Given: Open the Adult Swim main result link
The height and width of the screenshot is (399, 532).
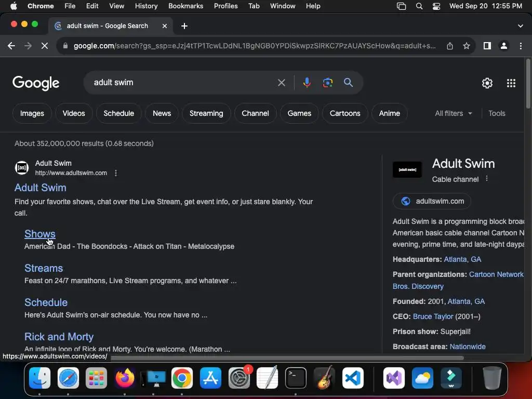Looking at the screenshot, I should pyautogui.click(x=41, y=188).
